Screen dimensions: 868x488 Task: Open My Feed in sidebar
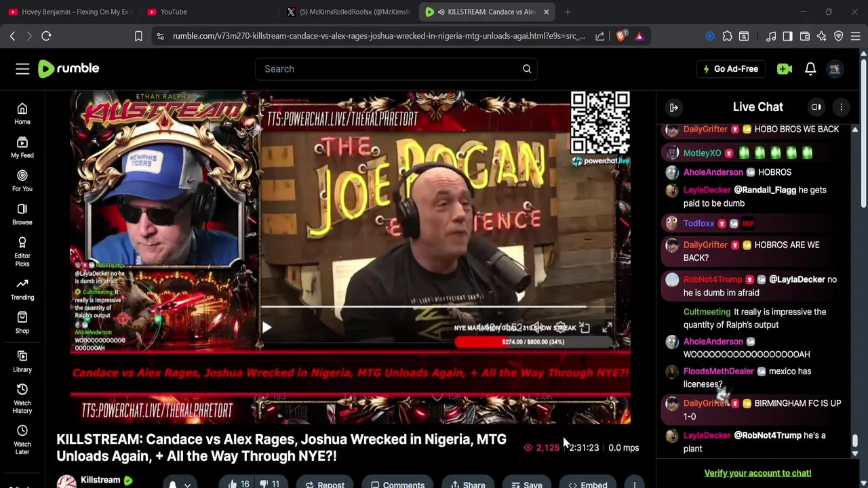click(x=22, y=147)
